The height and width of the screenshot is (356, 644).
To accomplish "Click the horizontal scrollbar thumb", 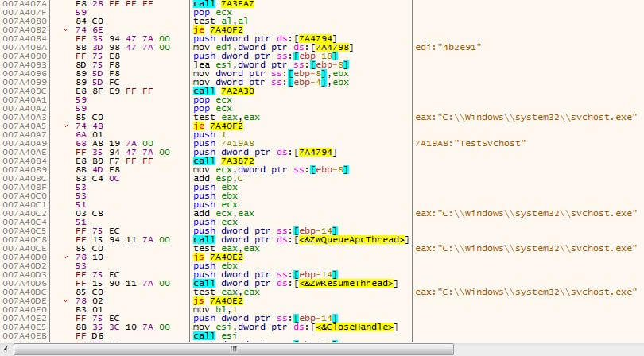I will 234,350.
